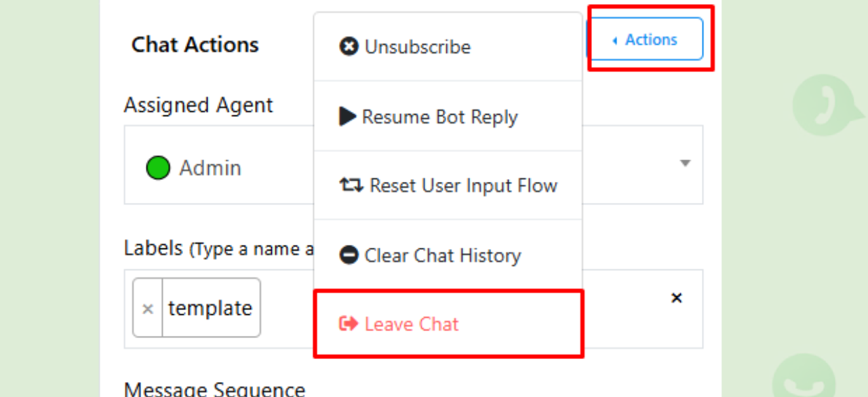Click the Actions button label
The image size is (868, 397).
(651, 39)
